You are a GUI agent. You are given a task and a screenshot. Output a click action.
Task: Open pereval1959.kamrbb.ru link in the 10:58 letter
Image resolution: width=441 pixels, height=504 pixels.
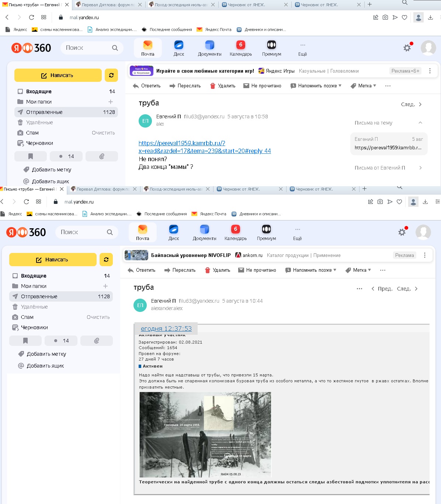205,147
